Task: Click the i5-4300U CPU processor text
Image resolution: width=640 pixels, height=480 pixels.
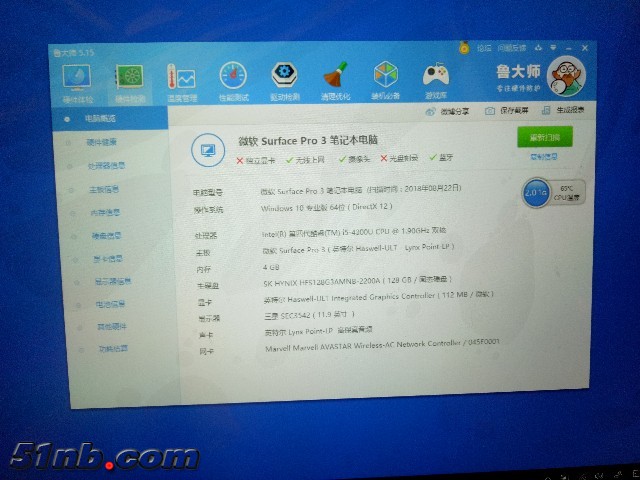Action: [x=354, y=232]
